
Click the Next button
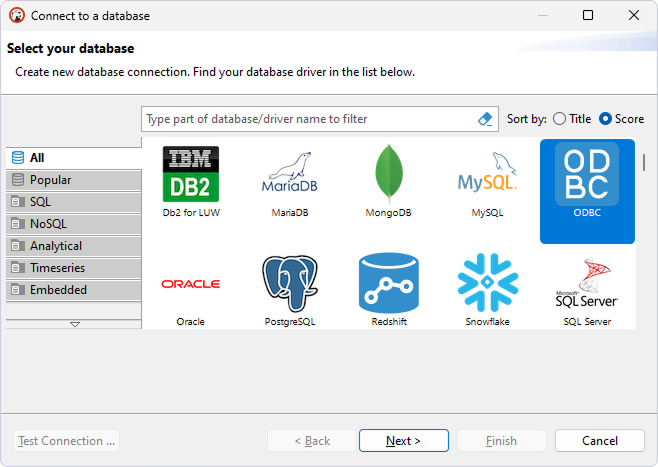click(403, 441)
